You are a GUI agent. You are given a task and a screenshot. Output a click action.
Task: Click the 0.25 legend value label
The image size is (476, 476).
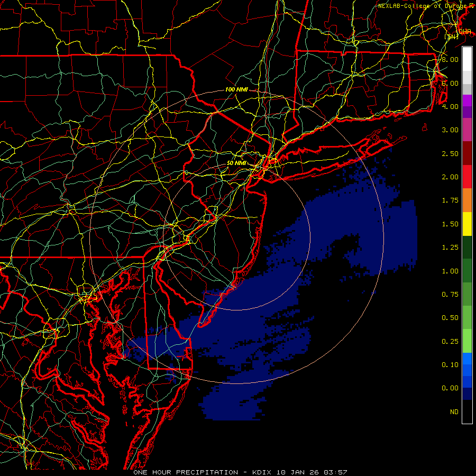pos(450,342)
